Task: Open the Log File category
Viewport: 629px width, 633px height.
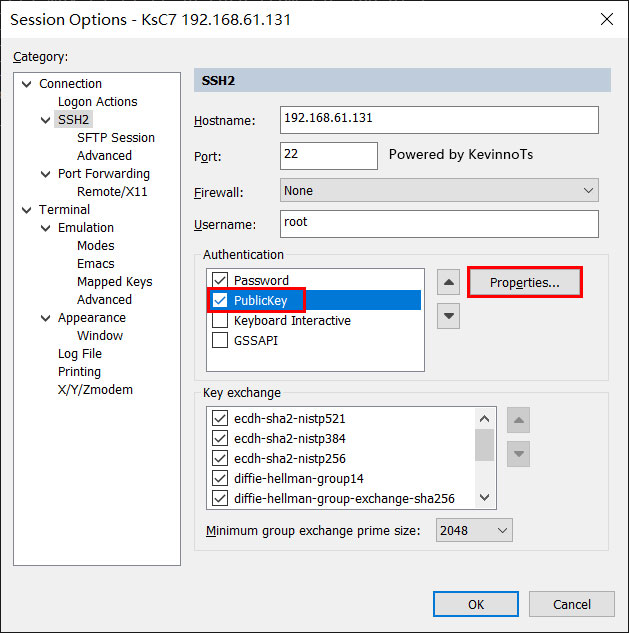Action: pos(80,354)
